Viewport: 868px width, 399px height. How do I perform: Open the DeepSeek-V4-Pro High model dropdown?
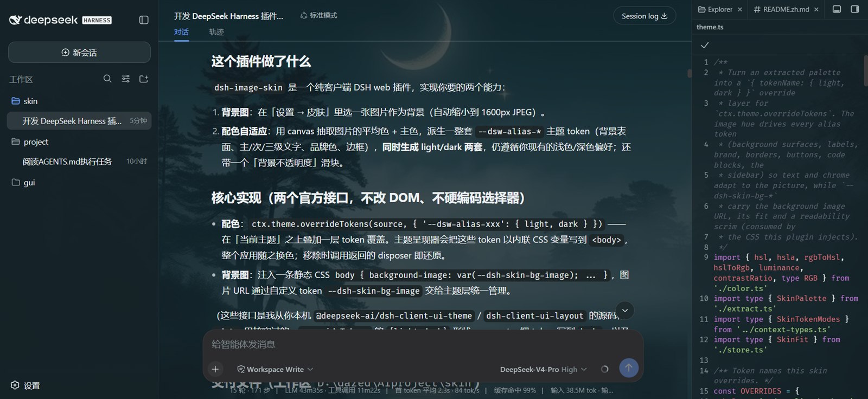(543, 369)
